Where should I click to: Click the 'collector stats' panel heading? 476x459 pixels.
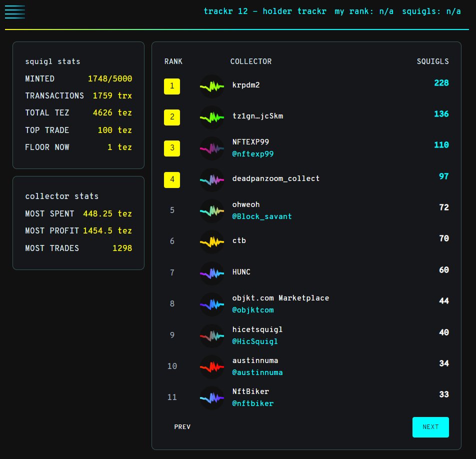coord(61,196)
